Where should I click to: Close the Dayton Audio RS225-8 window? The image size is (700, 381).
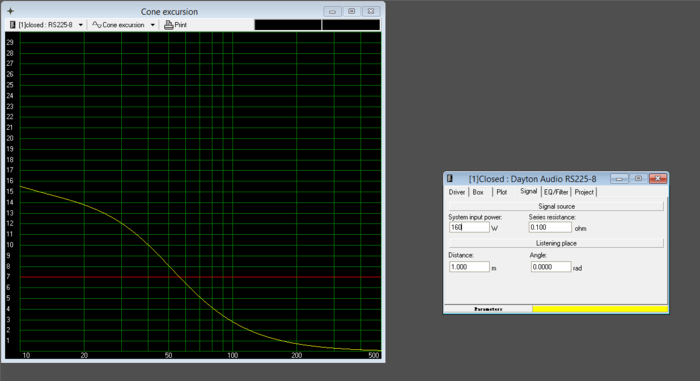point(658,179)
